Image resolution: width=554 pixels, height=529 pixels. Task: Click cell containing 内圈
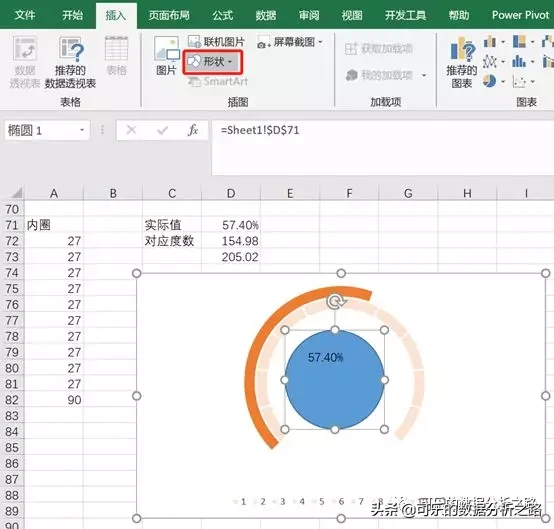pos(54,225)
